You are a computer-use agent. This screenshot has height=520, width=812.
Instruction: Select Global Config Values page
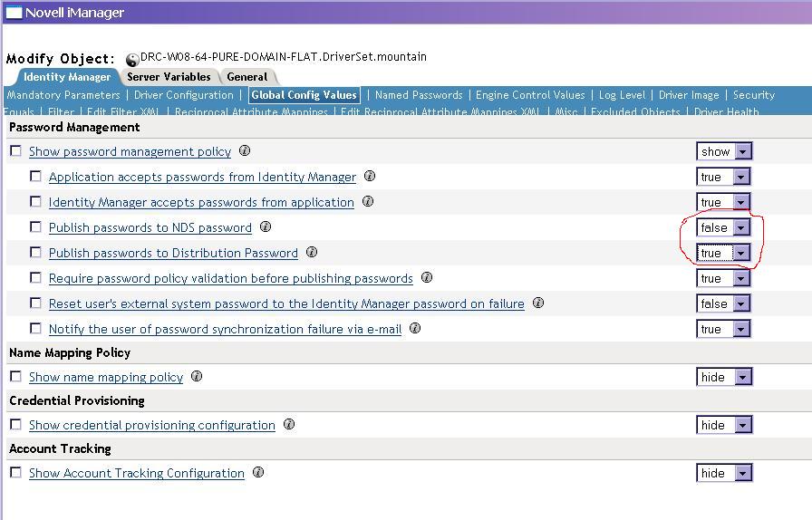click(304, 95)
